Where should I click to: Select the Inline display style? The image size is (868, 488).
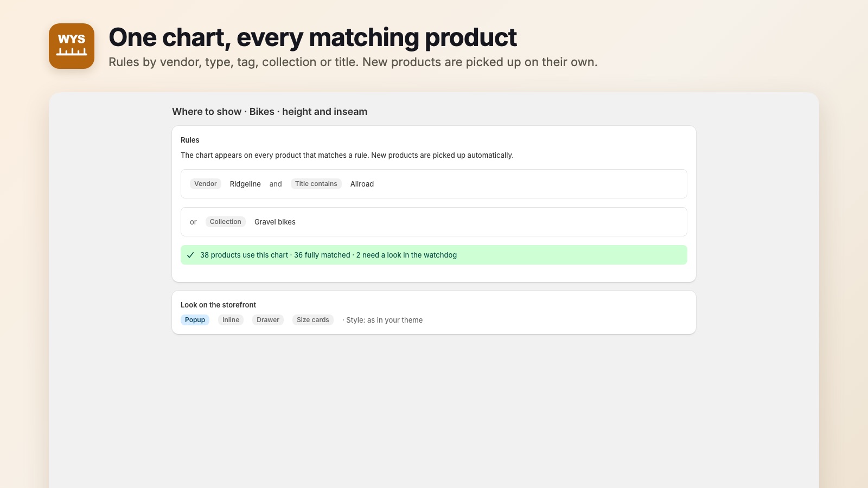[231, 320]
